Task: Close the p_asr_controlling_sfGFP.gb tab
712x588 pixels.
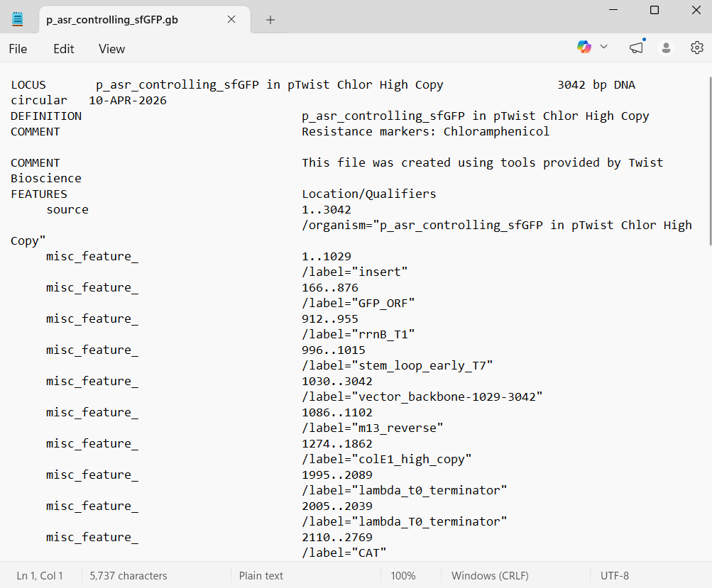Action: coord(231,20)
